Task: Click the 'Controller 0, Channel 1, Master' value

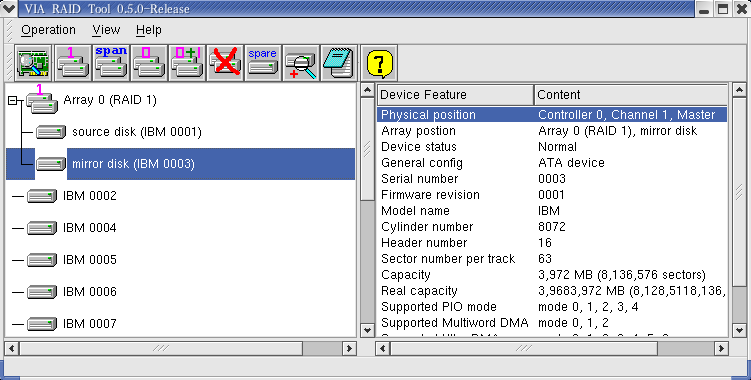Action: [x=626, y=115]
